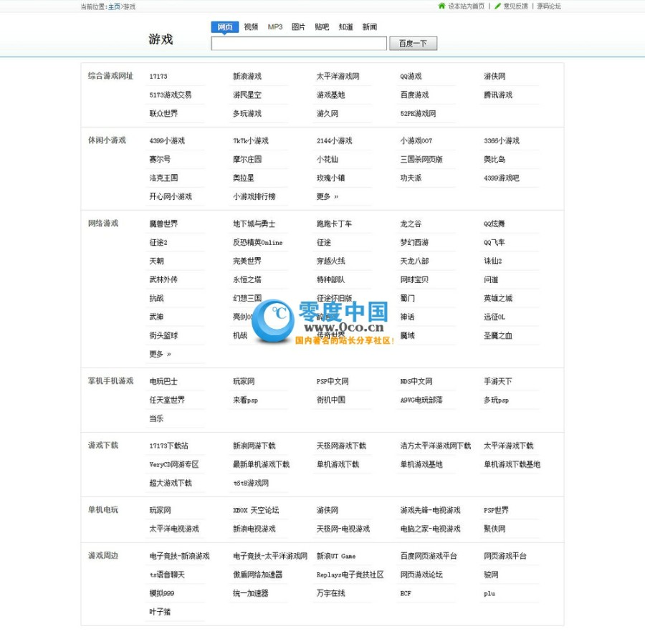Open the XBOX 天空论坛 link
Screen dimensions: 645x644
coord(256,510)
